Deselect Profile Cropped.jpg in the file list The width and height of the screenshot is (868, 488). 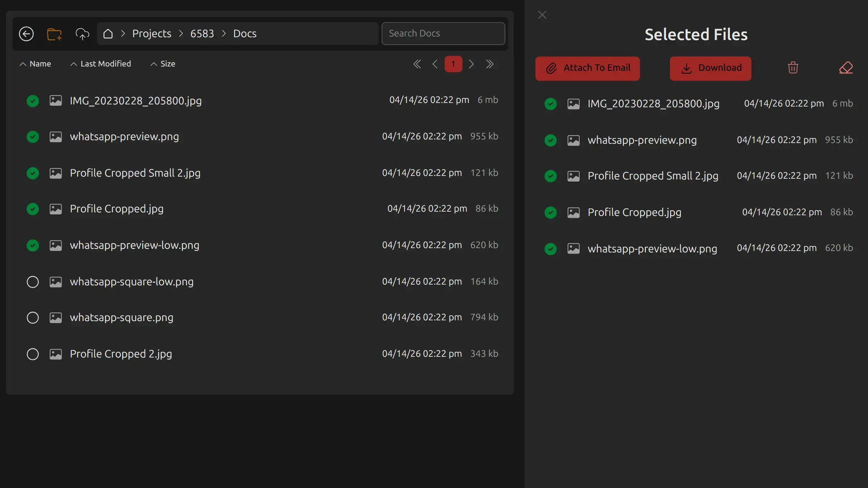click(33, 209)
